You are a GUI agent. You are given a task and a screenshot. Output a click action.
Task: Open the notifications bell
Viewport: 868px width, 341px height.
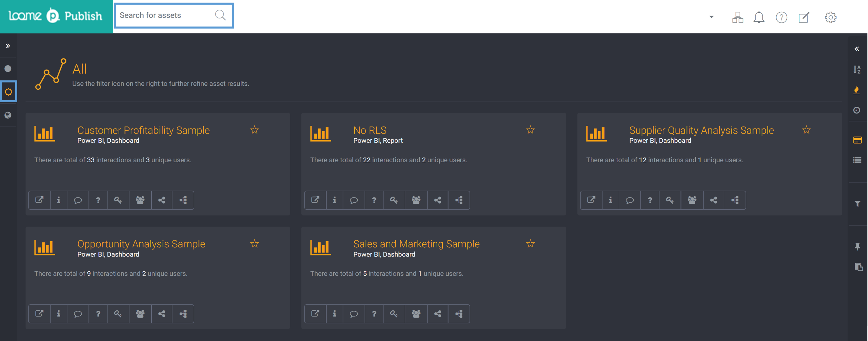pos(758,17)
